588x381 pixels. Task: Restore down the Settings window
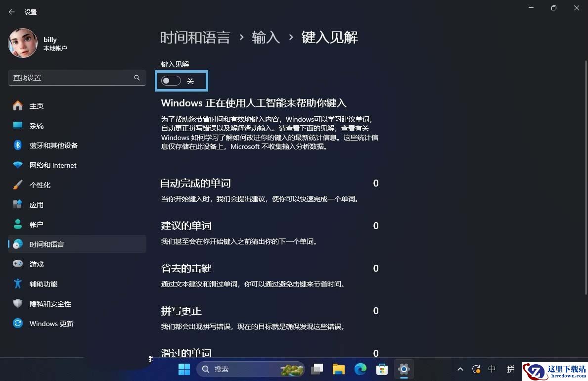554,8
